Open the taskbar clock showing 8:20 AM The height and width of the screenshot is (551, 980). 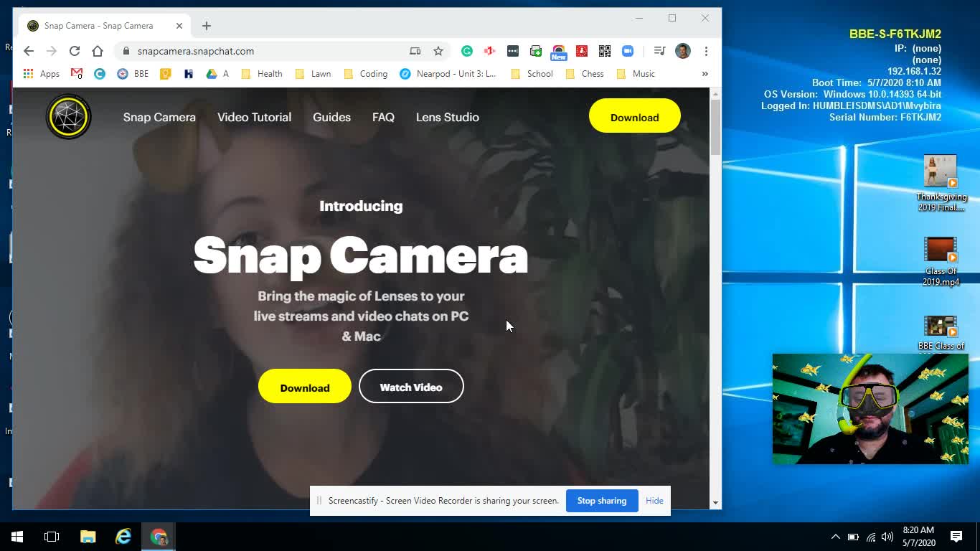point(918,537)
